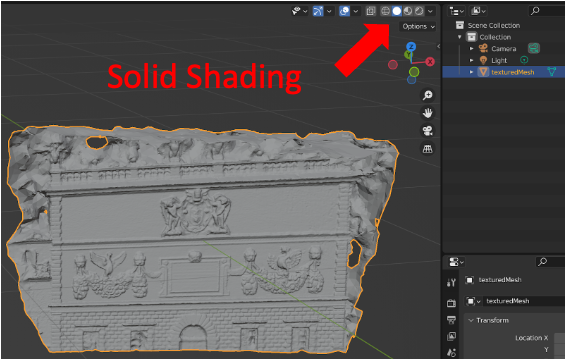Image resolution: width=566 pixels, height=360 pixels.
Task: Click the outliner search field
Action: click(x=547, y=11)
